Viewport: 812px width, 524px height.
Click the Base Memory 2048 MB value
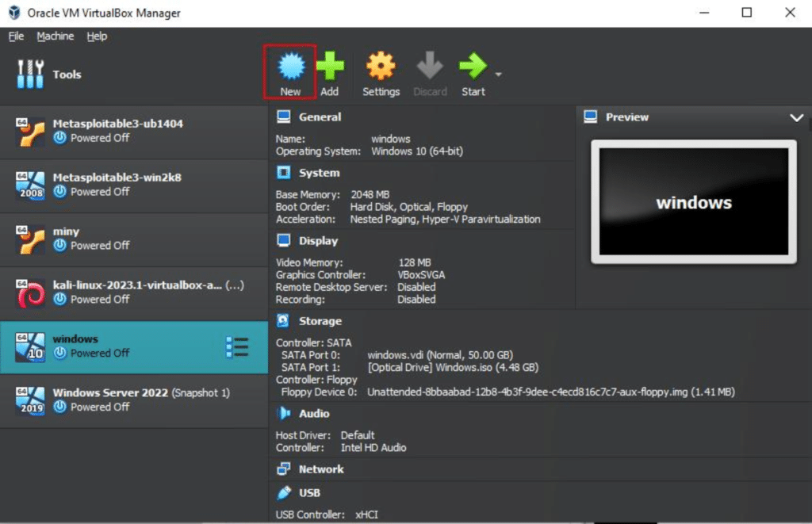click(x=370, y=195)
